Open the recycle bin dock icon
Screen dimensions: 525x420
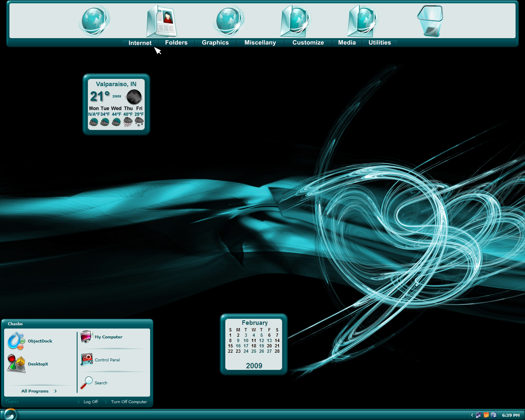pyautogui.click(x=430, y=21)
